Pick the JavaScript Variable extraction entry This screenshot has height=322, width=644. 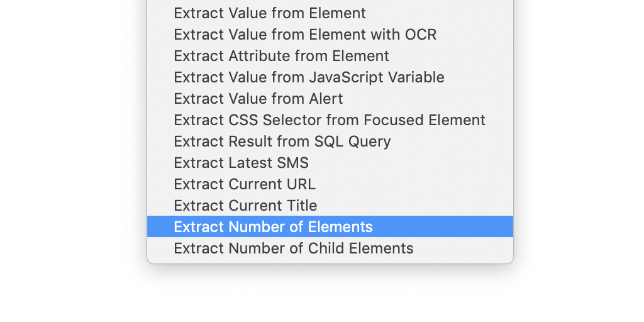(x=330, y=77)
